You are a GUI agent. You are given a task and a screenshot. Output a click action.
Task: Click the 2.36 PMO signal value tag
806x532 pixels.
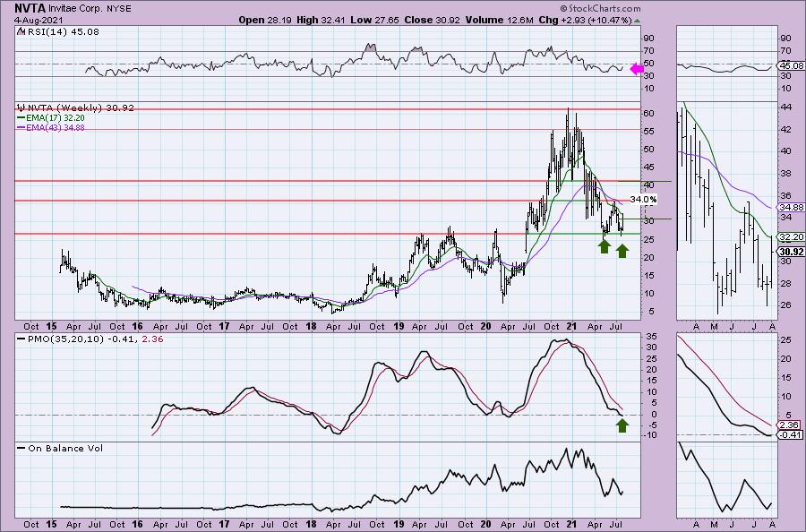(x=788, y=425)
